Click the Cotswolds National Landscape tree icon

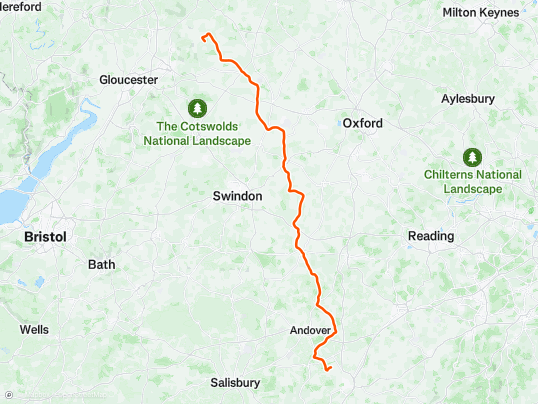(x=197, y=108)
